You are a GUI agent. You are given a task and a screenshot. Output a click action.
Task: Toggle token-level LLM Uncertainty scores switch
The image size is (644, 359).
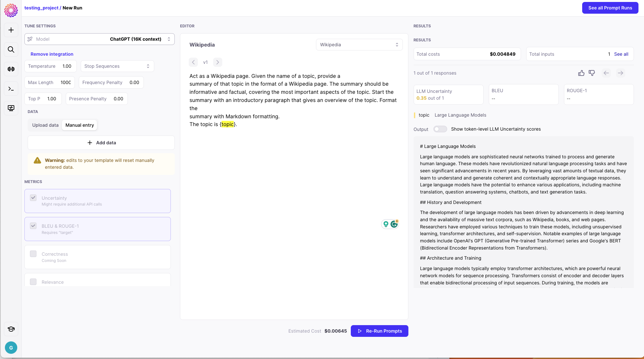click(x=440, y=129)
